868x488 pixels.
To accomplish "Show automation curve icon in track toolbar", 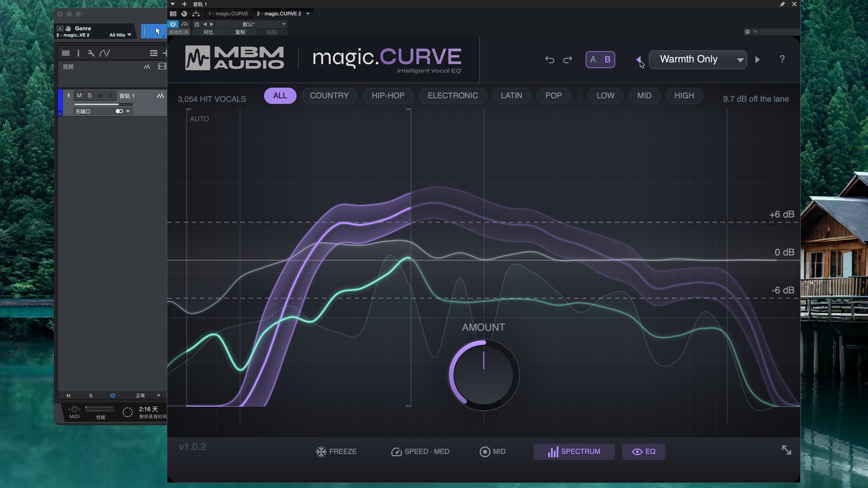I will (x=104, y=53).
